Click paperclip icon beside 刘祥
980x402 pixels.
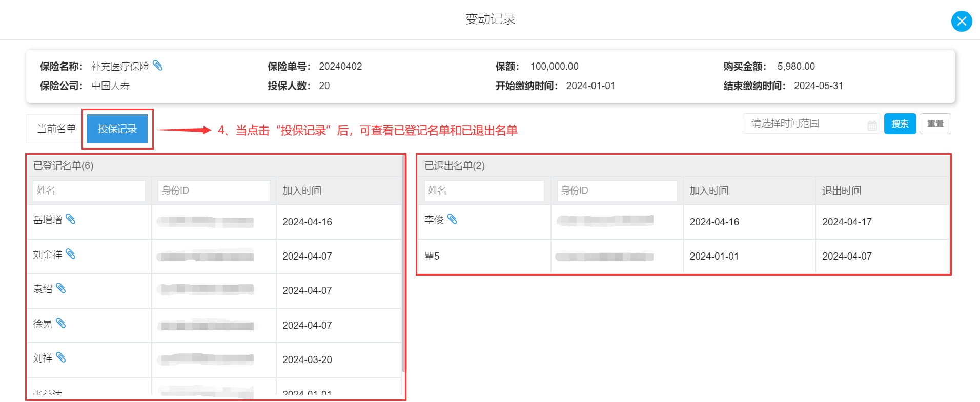60,357
